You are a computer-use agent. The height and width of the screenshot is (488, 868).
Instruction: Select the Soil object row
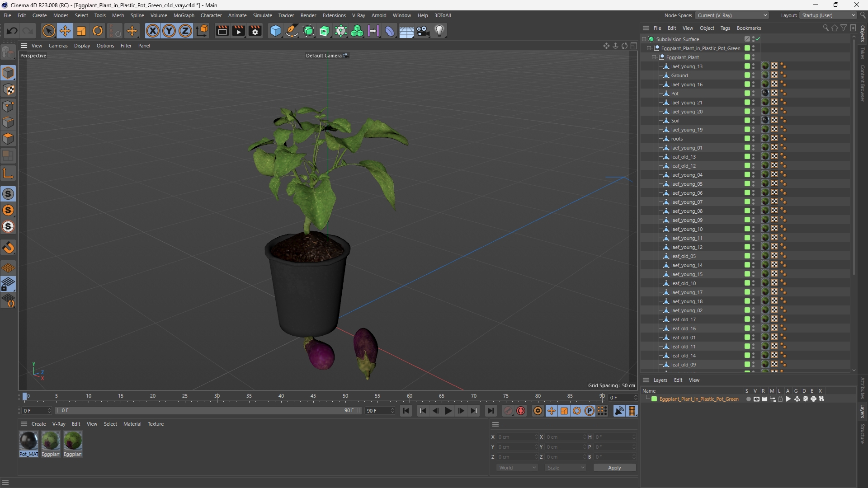tap(746, 121)
